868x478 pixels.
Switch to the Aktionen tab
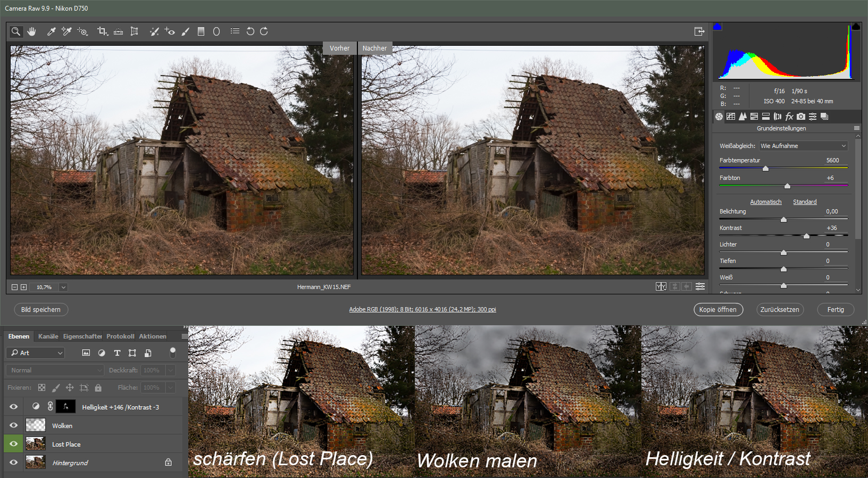coord(153,336)
